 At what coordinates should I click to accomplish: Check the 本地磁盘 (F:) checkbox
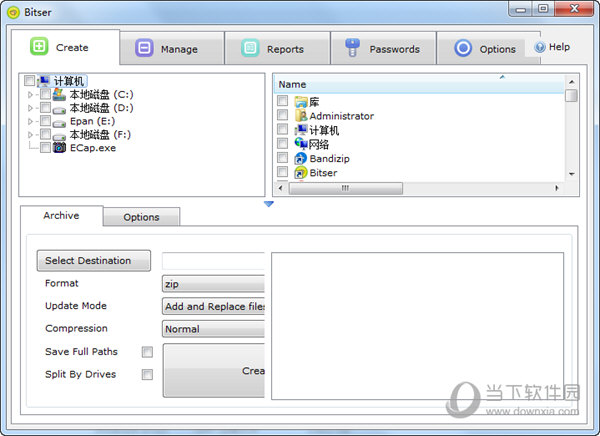coord(45,134)
